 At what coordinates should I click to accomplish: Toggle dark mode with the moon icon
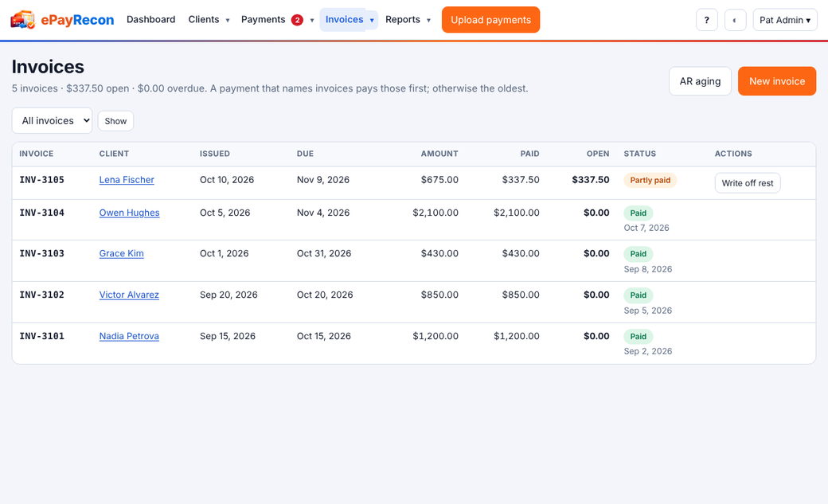(735, 20)
